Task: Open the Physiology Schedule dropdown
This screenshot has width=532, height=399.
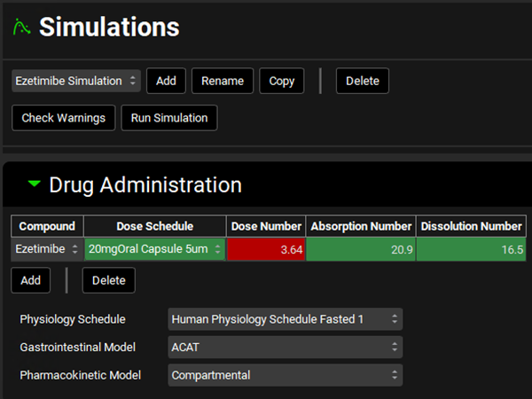Action: (285, 318)
